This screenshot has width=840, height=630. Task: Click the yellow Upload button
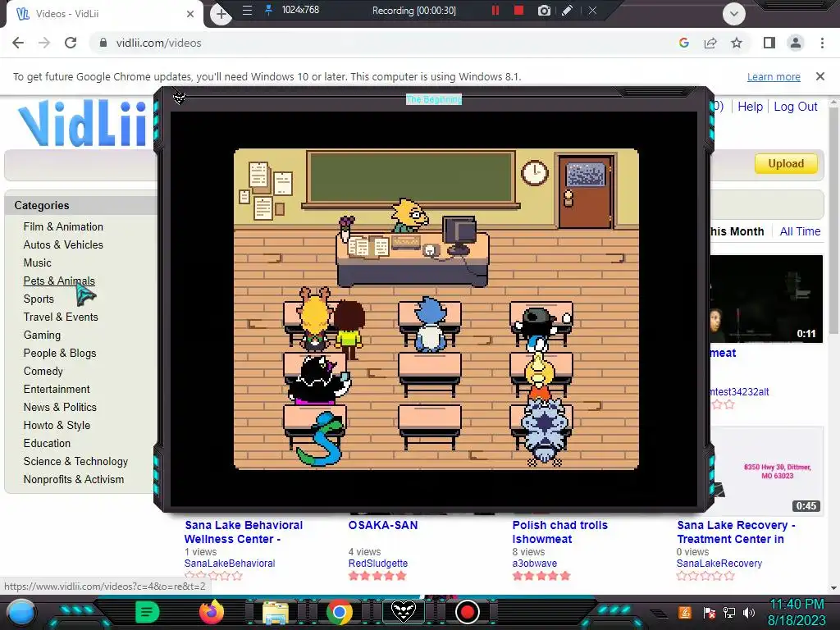click(786, 163)
